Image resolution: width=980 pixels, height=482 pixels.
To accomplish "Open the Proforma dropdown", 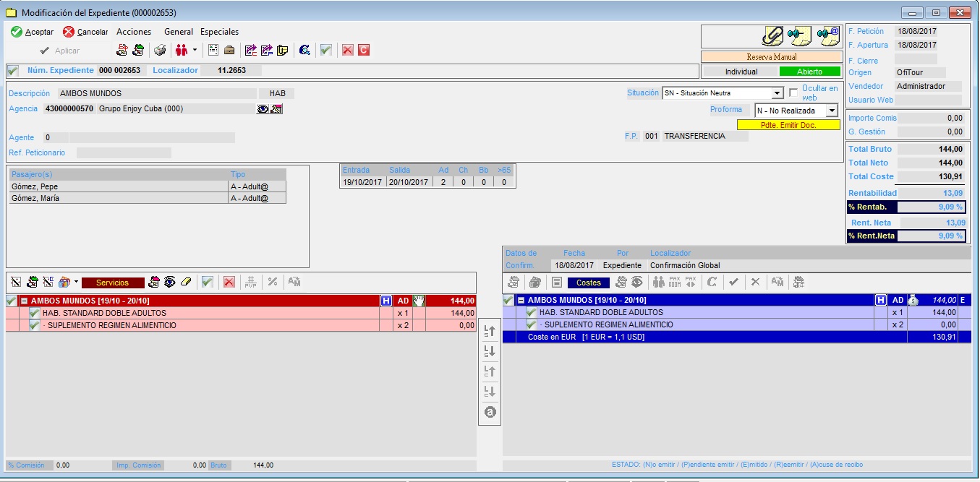I will pyautogui.click(x=832, y=111).
